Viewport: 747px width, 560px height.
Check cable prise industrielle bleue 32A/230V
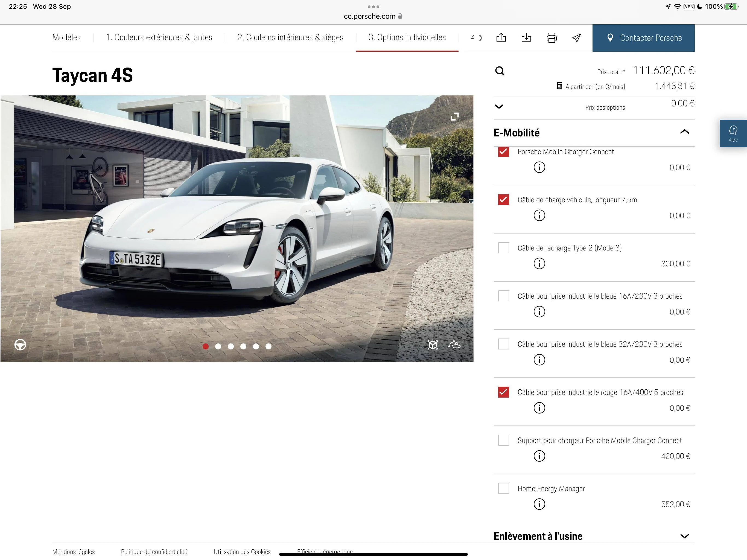[504, 344]
